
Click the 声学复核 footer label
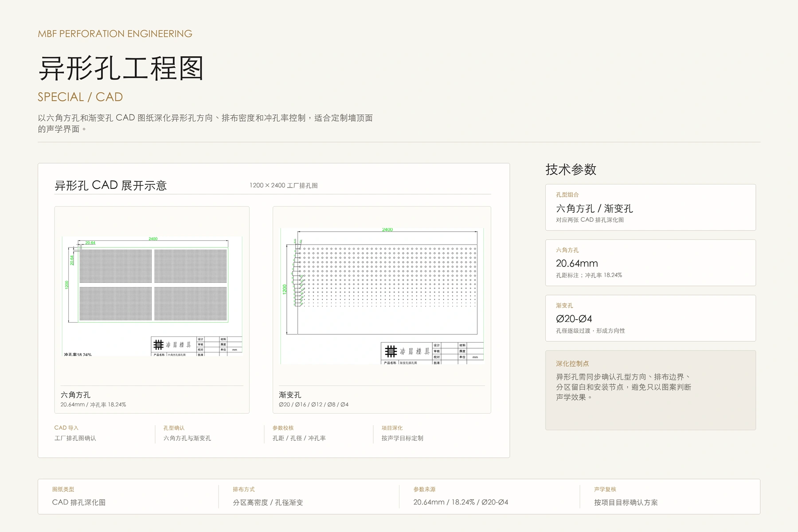[x=605, y=489]
